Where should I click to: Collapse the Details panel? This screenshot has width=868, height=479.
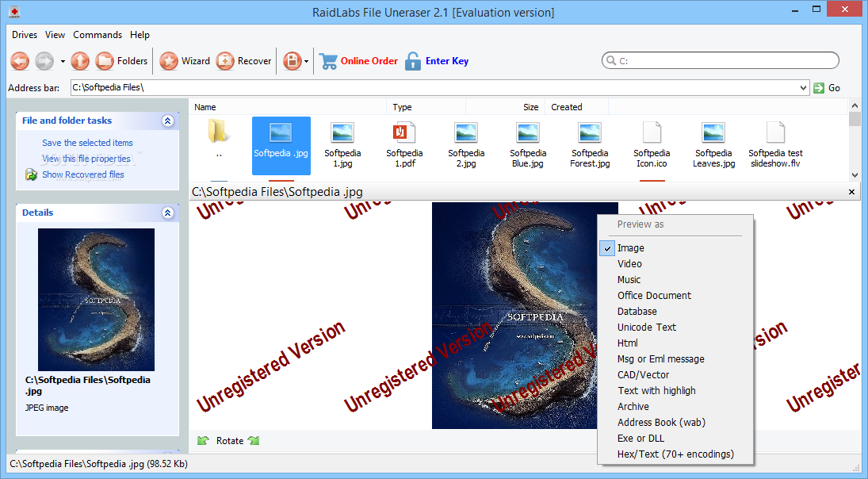167,213
